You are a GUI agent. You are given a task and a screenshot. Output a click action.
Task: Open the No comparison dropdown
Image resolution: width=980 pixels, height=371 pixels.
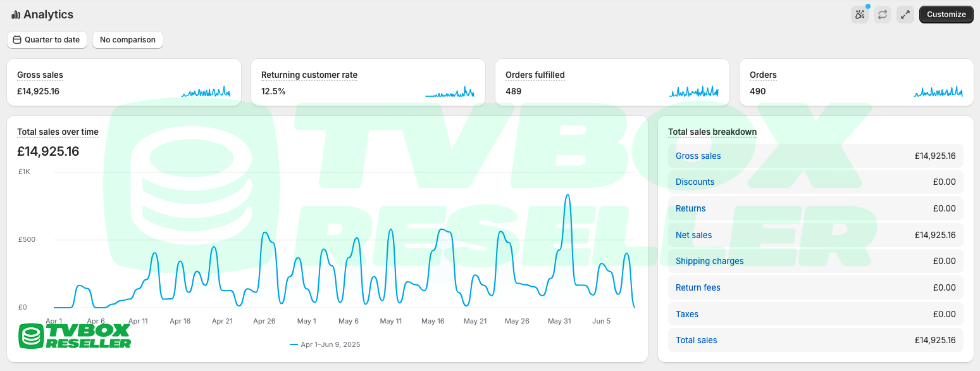[x=128, y=40]
